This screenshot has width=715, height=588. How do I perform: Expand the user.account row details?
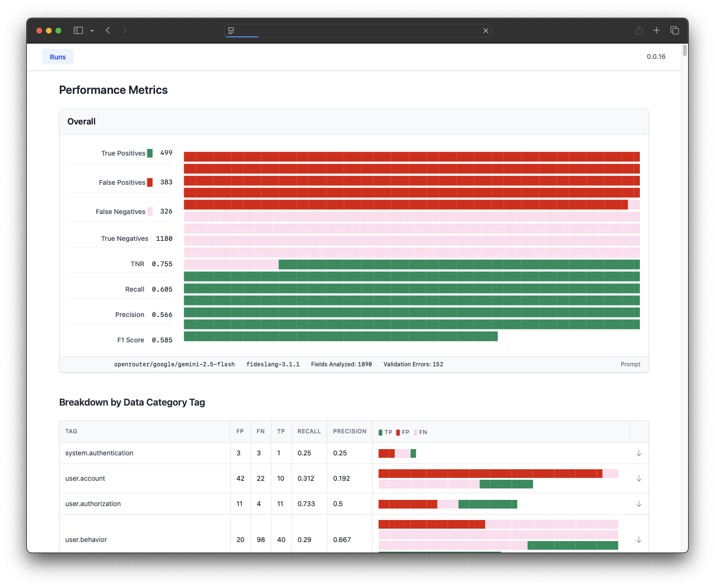point(638,478)
